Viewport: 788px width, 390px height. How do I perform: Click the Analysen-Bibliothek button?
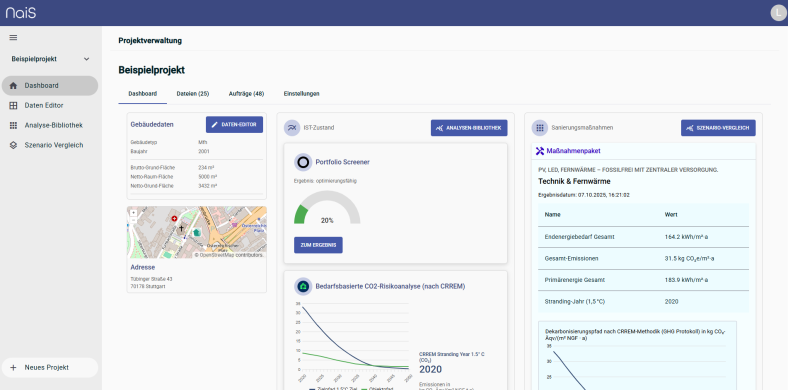(x=469, y=128)
